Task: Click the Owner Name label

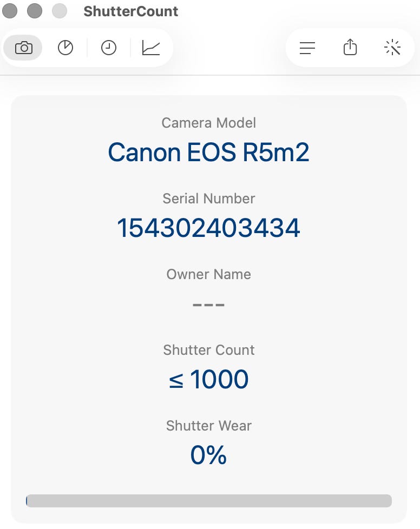Action: coord(209,274)
